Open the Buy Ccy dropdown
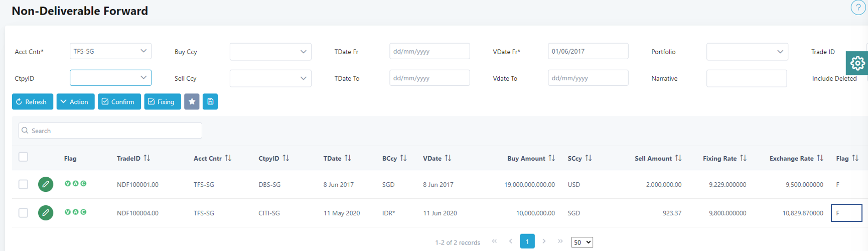 270,52
